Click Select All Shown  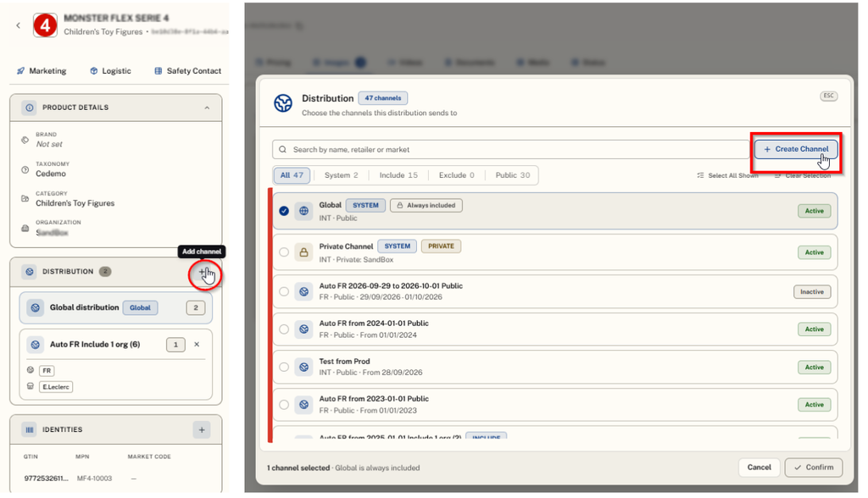point(727,175)
